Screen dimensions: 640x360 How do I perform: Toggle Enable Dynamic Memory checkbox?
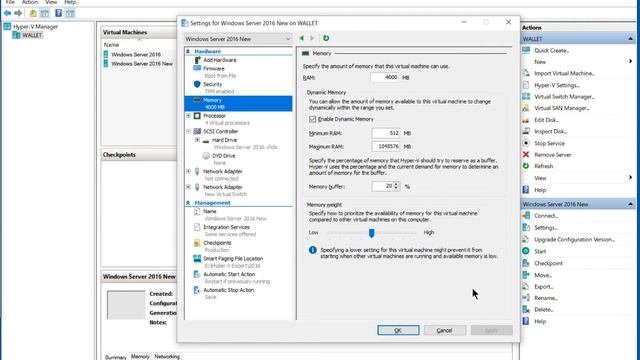(313, 119)
